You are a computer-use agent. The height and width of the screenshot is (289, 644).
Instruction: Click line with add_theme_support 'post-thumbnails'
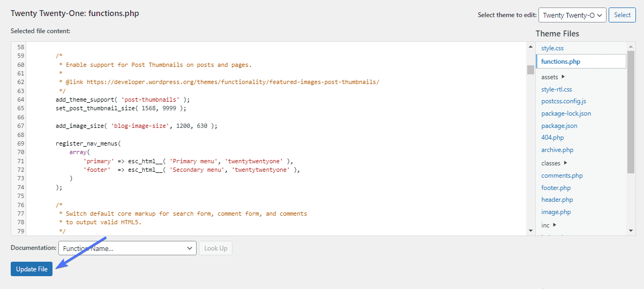(x=123, y=100)
